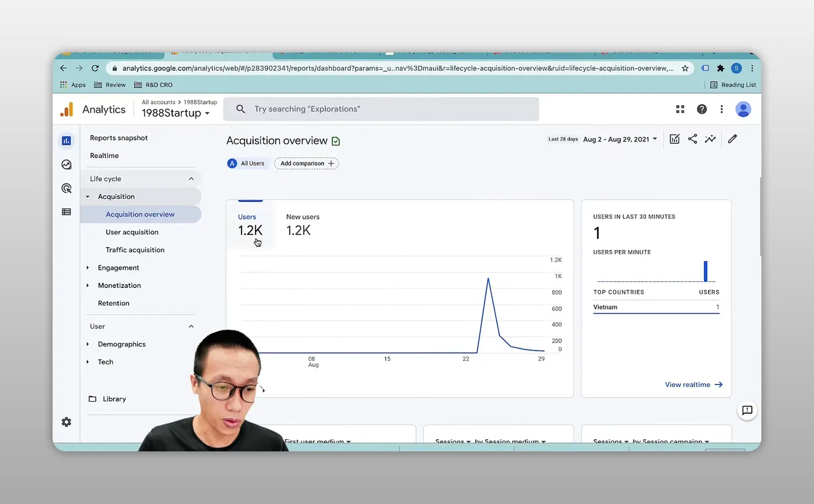Click the Edit comparisons chart icon

[674, 139]
